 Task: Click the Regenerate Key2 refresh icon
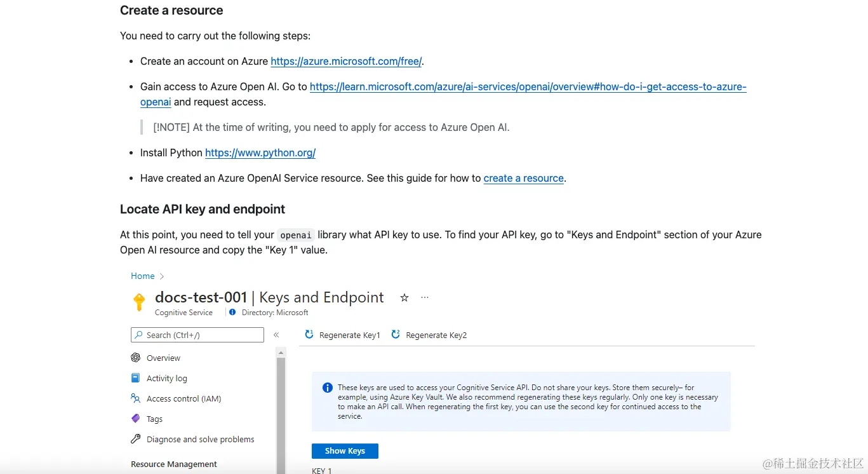pos(396,334)
